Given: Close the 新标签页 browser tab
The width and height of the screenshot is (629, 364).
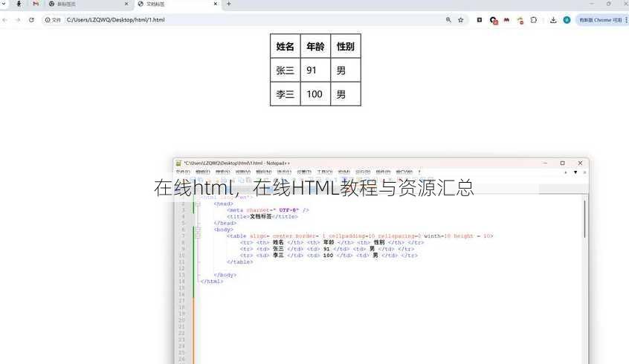Looking at the screenshot, I should click(126, 4).
